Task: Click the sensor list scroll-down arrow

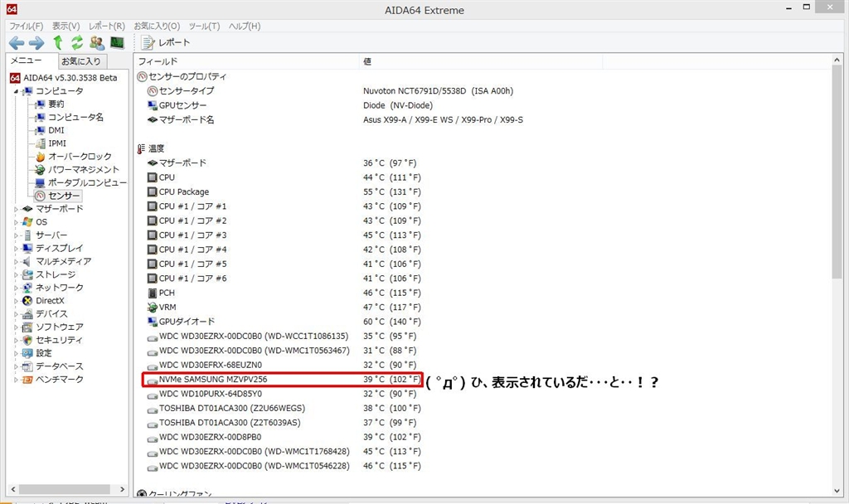Action: [837, 491]
